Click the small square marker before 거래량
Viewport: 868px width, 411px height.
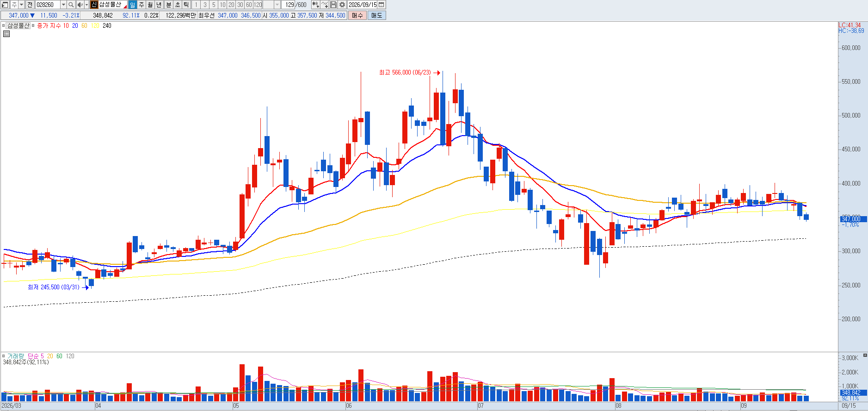pyautogui.click(x=4, y=356)
